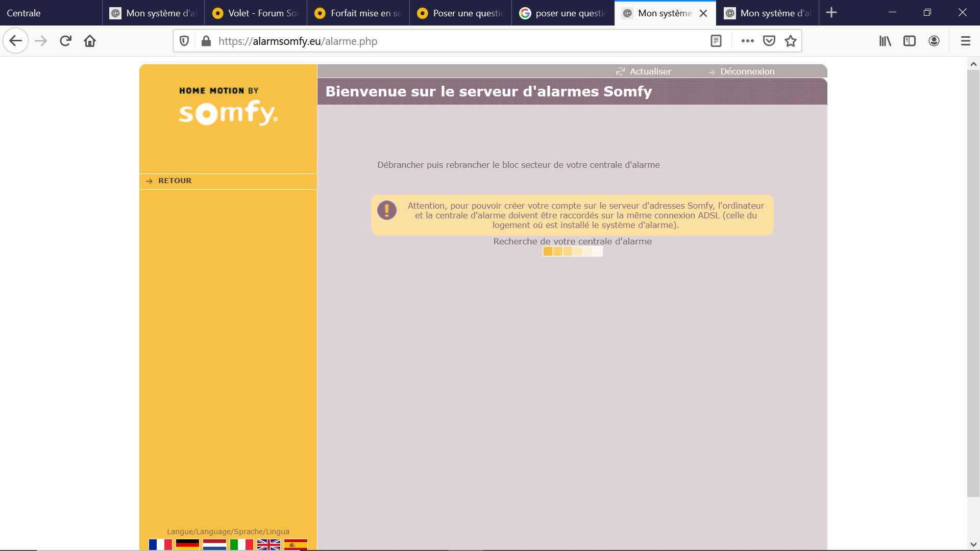Open the Firefox hamburger menu
The height and width of the screenshot is (551, 980).
[x=966, y=41]
